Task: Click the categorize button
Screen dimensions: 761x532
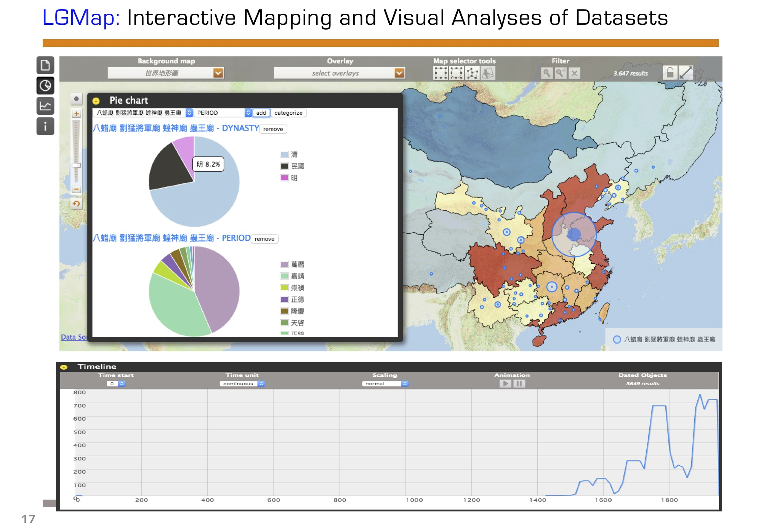Action: point(288,113)
